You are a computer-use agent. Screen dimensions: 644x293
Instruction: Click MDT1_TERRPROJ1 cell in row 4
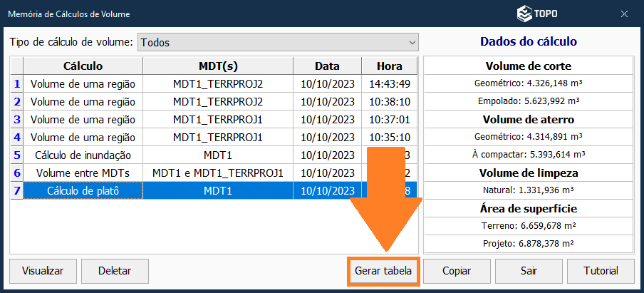pyautogui.click(x=218, y=137)
